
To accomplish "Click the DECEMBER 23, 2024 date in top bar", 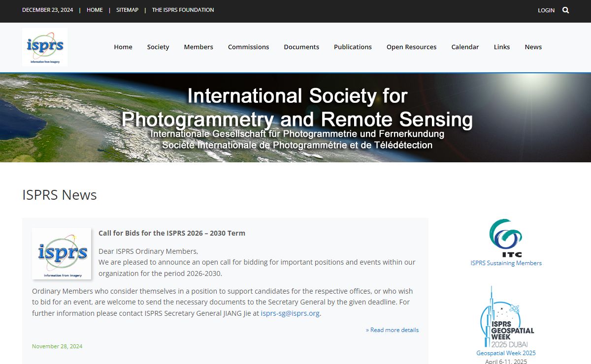I will (47, 10).
